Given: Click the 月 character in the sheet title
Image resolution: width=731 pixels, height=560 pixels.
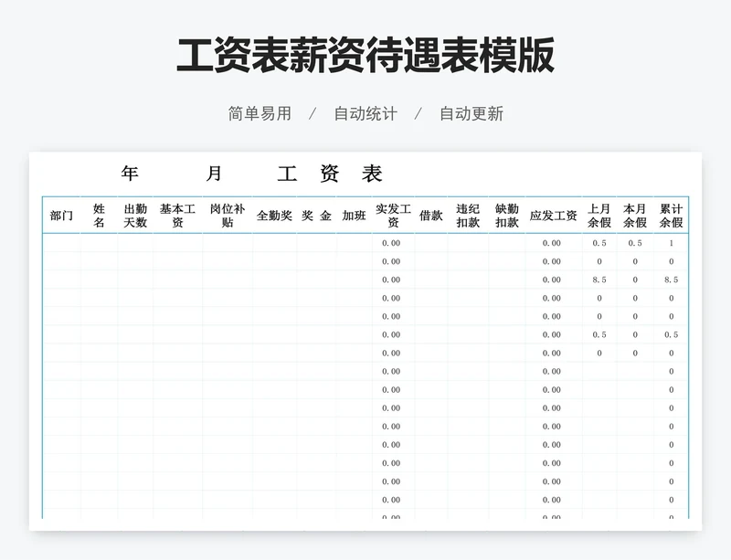Looking at the screenshot, I should click(214, 174).
